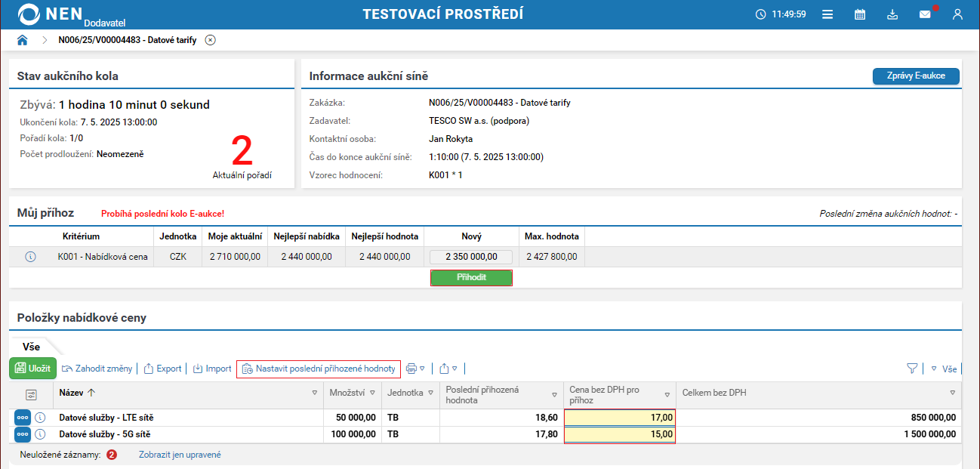Open Zprávy E-aukce button
The height and width of the screenshot is (469, 980).
915,76
